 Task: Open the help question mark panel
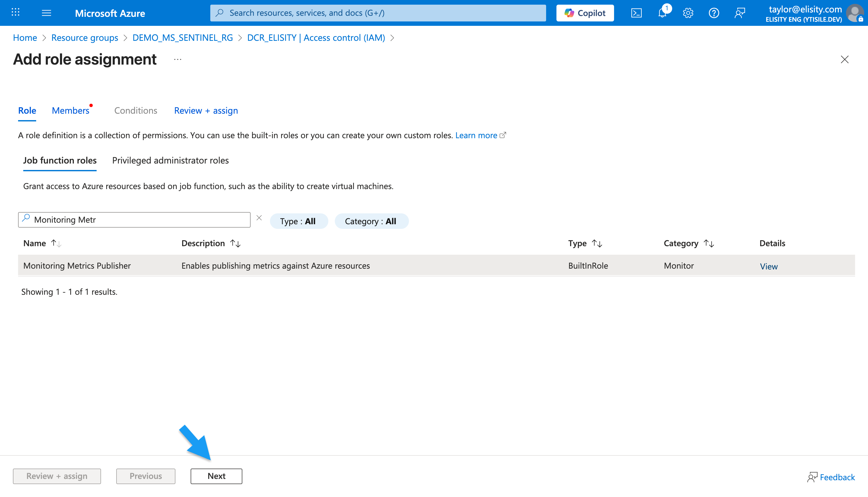[714, 13]
